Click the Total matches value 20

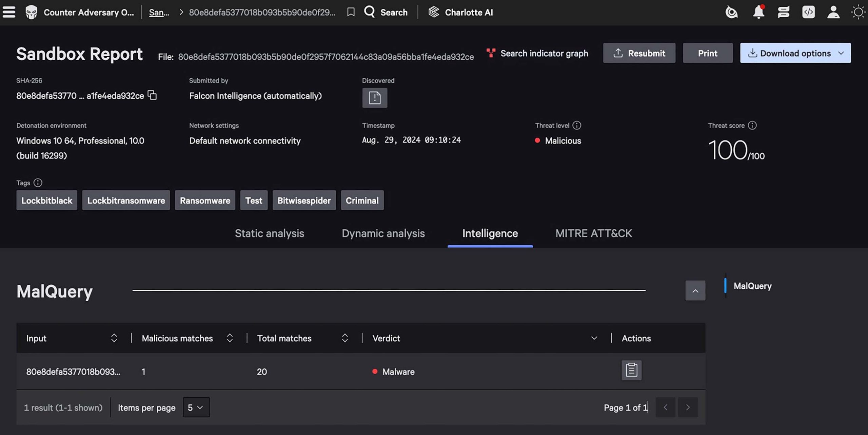coord(262,372)
